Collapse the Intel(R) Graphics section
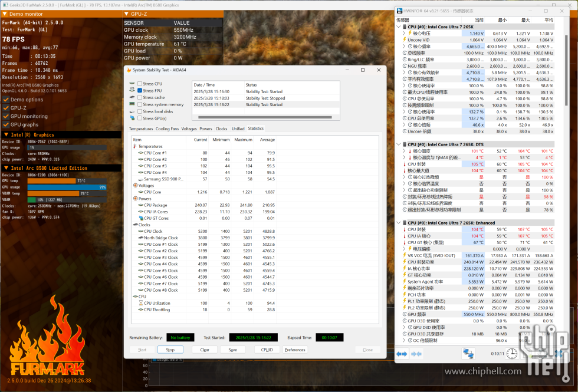 (6, 135)
